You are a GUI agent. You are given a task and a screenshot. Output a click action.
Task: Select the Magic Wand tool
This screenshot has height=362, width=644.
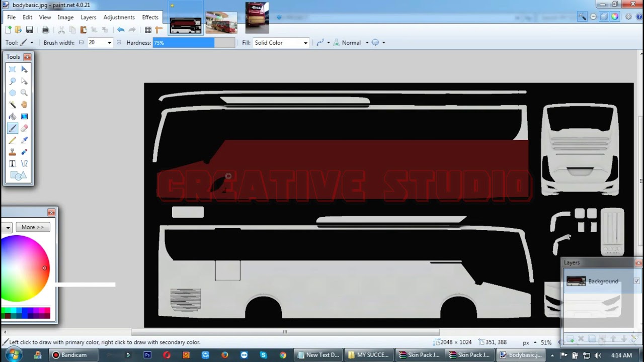click(x=13, y=105)
